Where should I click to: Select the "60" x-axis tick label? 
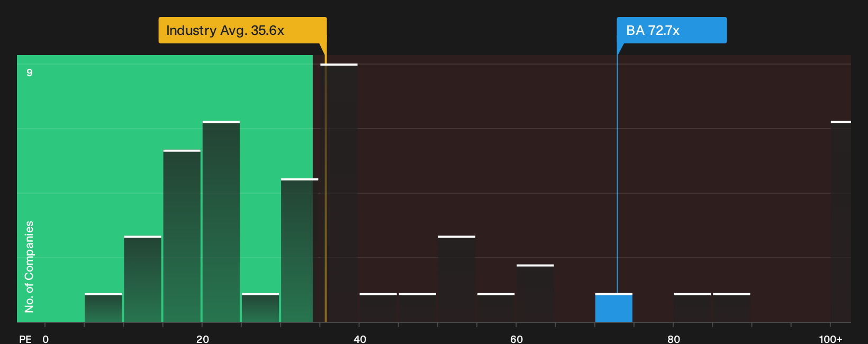pos(517,339)
